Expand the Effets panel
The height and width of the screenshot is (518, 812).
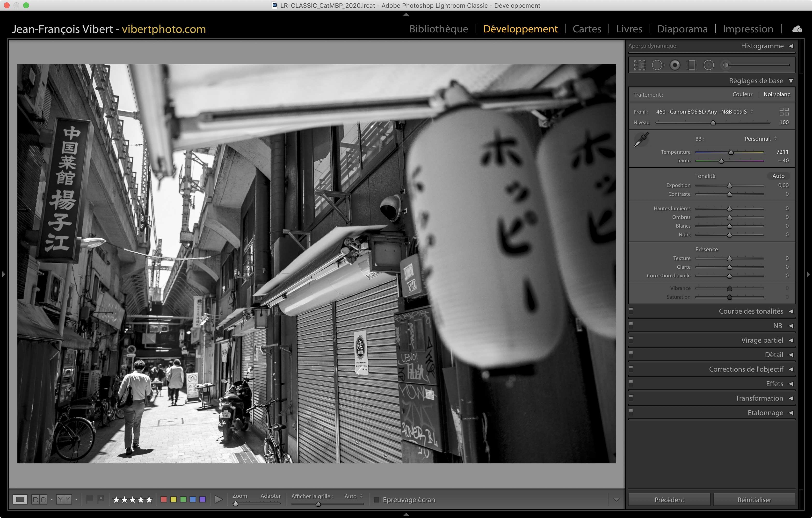coord(791,384)
